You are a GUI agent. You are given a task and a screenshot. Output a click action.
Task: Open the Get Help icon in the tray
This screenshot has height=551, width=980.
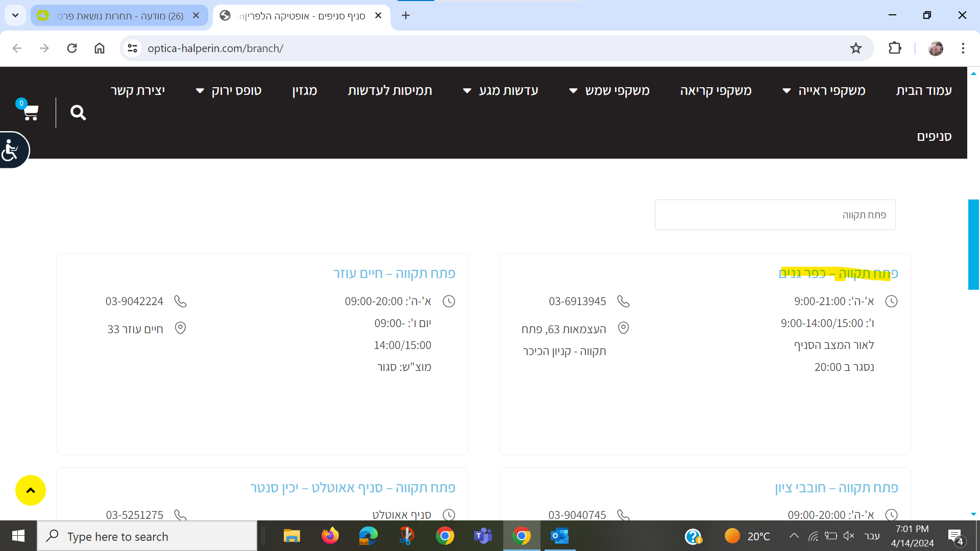pyautogui.click(x=694, y=536)
